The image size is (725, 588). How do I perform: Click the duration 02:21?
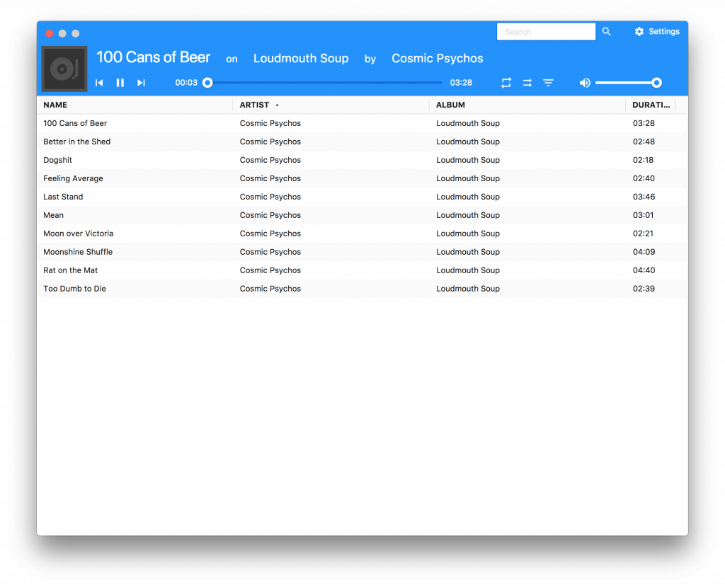pos(643,234)
